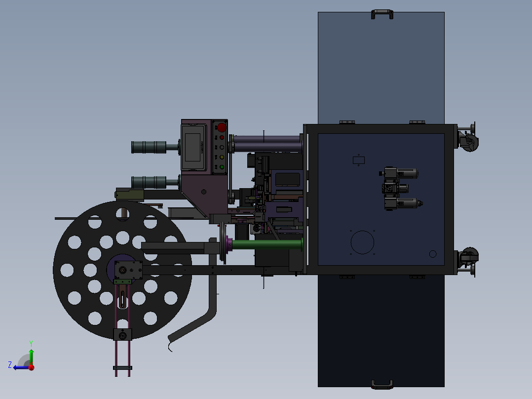Select the handle on the upper cabinet door
The width and height of the screenshot is (532, 399).
point(382,14)
